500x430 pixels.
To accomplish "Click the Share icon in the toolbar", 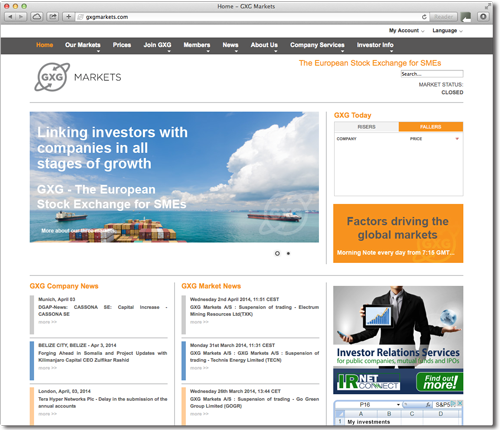I will click(53, 17).
